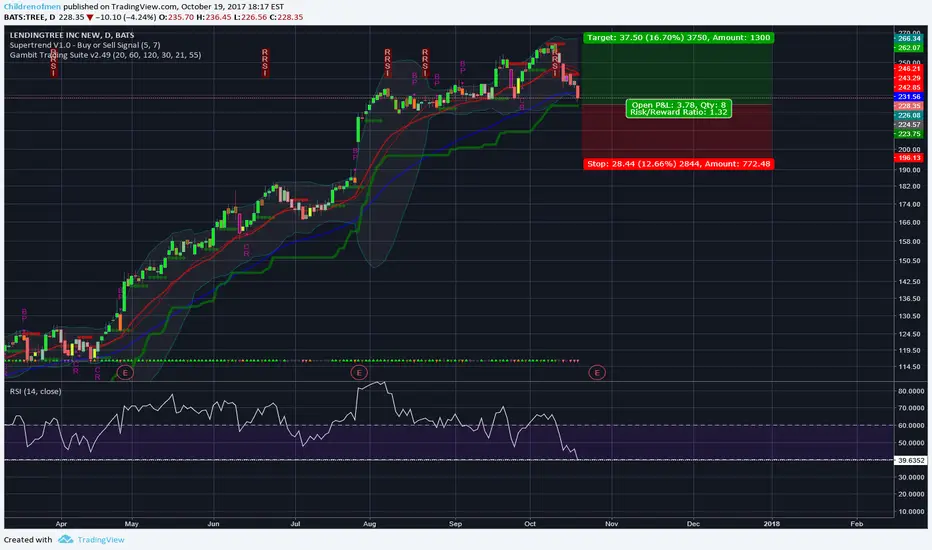Click the 39.6352 RSI value label
Viewport: 932px width, 550px height.
coord(911,460)
